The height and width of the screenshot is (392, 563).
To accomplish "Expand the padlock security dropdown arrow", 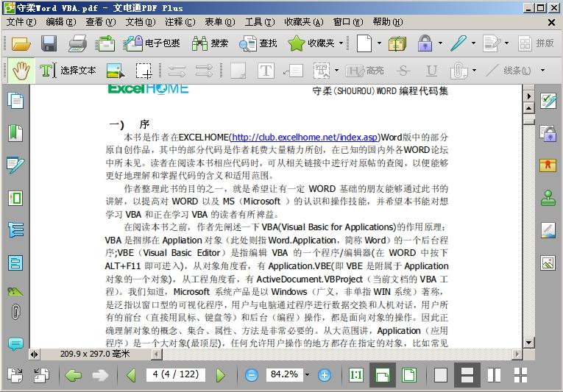I will pyautogui.click(x=440, y=43).
